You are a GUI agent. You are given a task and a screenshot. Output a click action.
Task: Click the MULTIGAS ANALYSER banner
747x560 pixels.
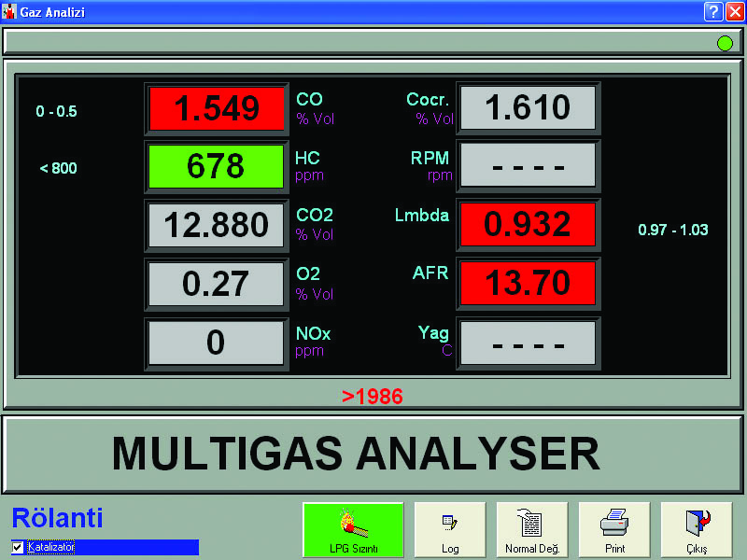[x=373, y=455]
